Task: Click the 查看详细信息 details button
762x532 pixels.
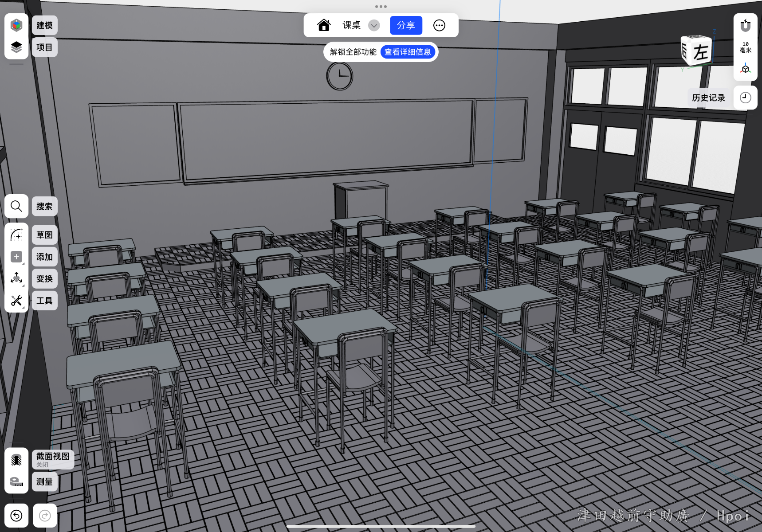Action: pyautogui.click(x=407, y=52)
